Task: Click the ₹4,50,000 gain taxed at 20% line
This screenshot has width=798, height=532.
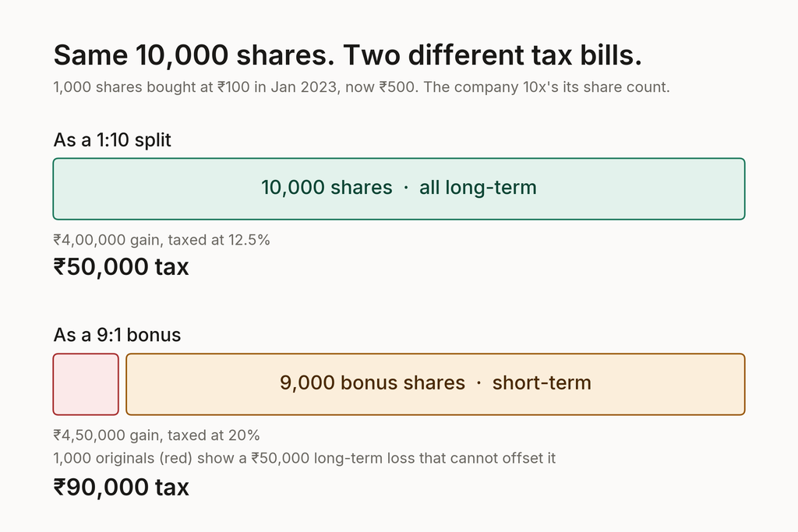Action: [x=156, y=435]
